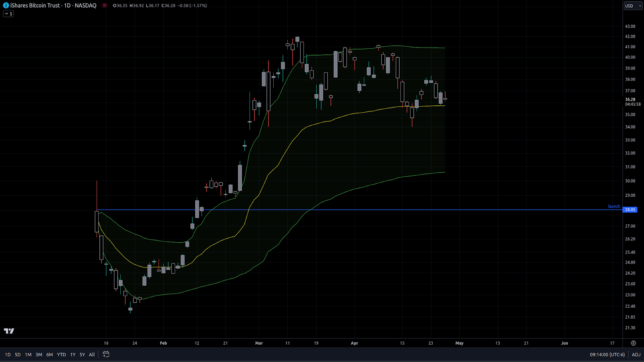Click the countdown timer 04:45:58

[x=633, y=104]
